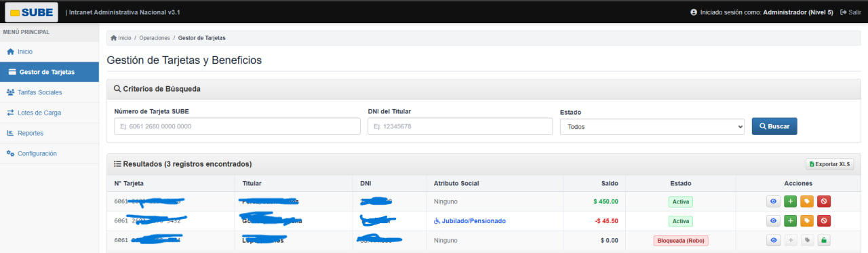Click the Estado column header in the table
Viewport: 868px width, 253px height.
(680, 183)
